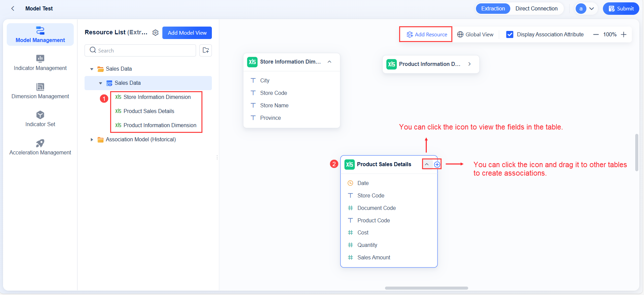Click the Date field clock icon
Image resolution: width=644 pixels, height=295 pixels.
350,183
